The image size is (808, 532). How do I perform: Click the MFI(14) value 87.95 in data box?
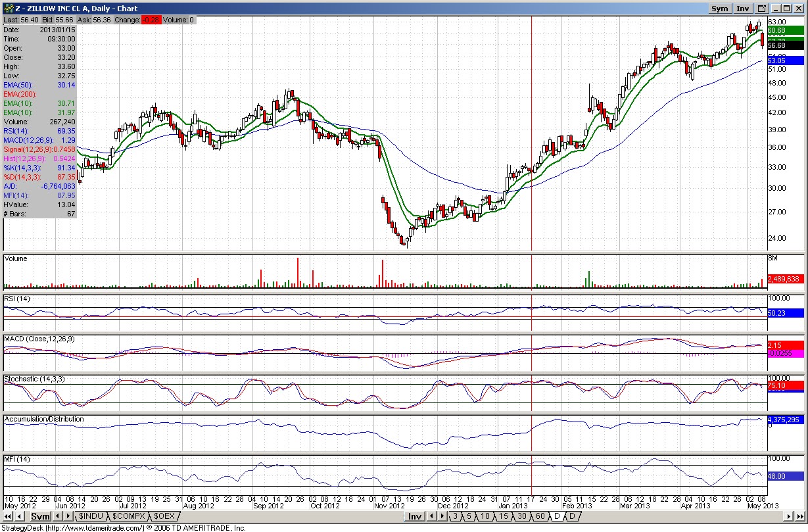coord(66,195)
